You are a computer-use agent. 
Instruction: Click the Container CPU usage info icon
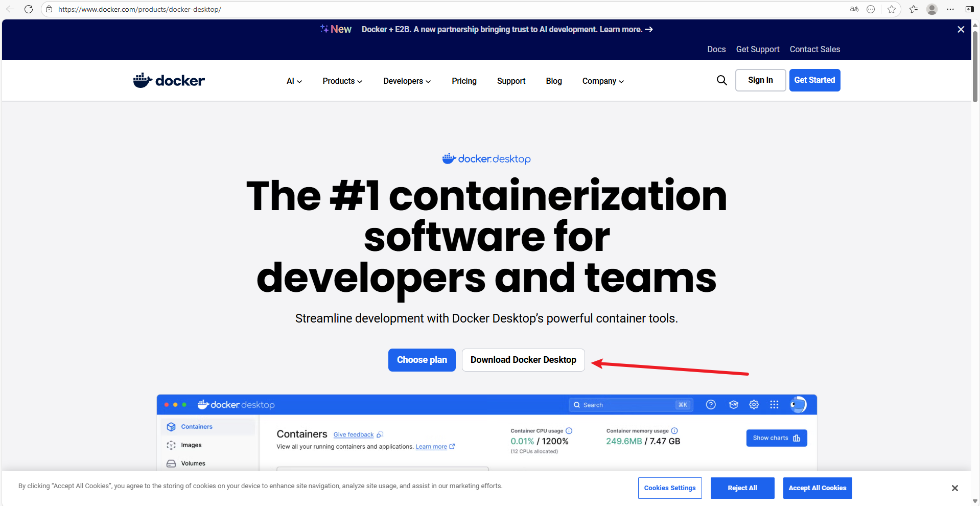(x=569, y=431)
